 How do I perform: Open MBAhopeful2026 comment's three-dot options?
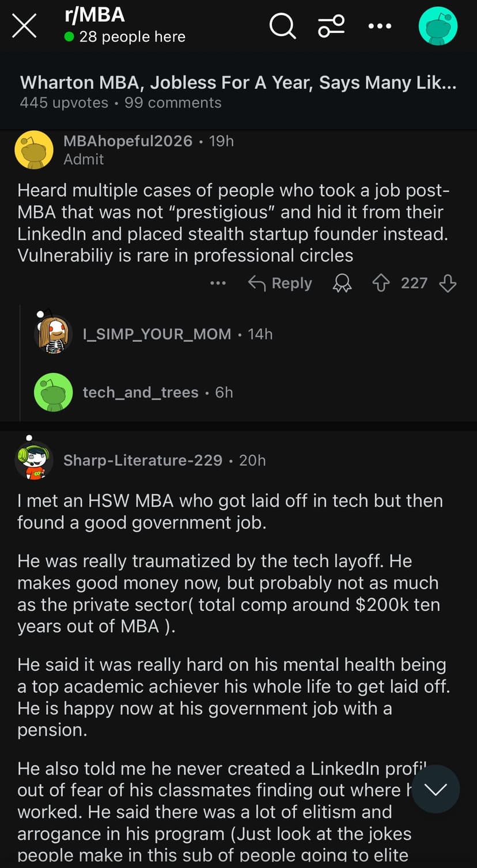[218, 283]
